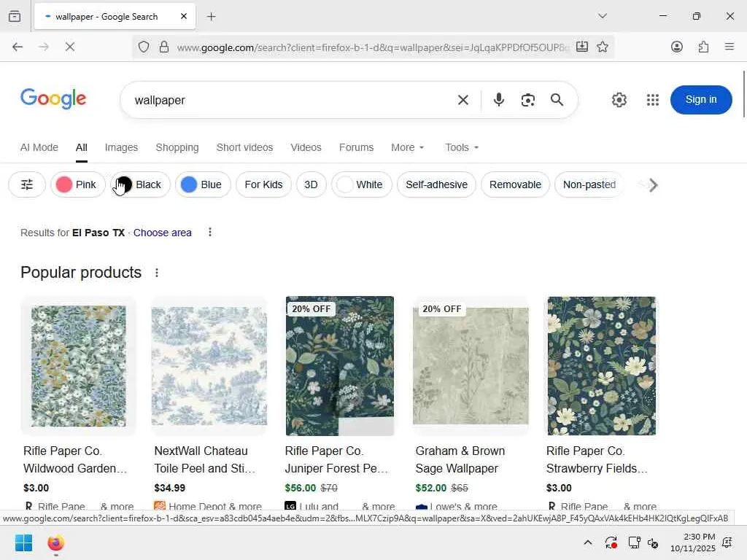
Task: Toggle the Removable filter chip
Action: 515,184
